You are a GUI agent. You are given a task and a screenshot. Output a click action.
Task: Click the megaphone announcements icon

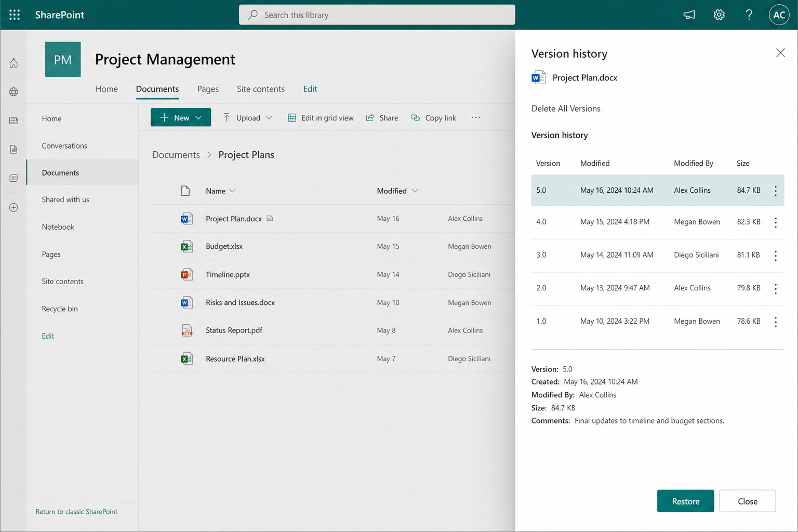689,15
